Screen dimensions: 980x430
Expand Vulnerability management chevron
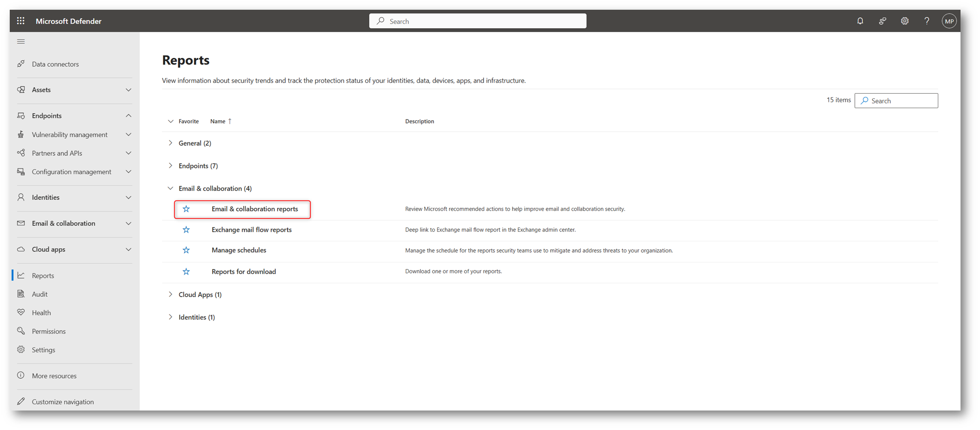click(x=129, y=135)
